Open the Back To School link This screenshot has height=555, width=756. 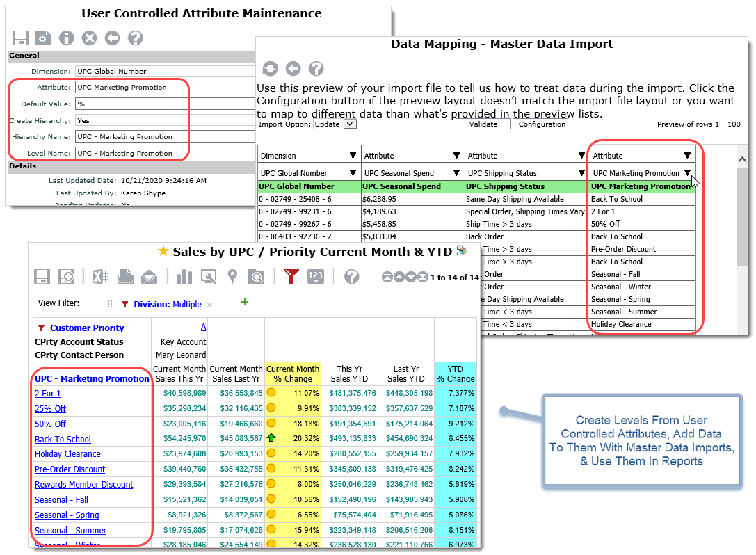tap(63, 440)
